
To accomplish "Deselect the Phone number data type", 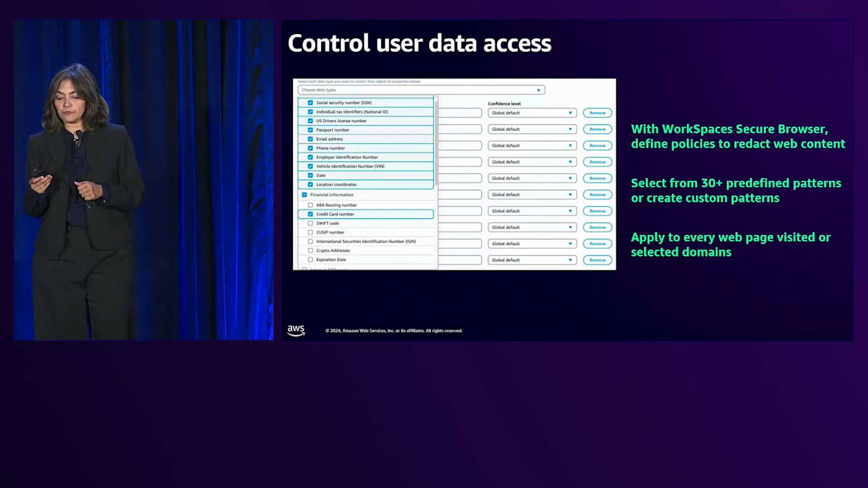I will [x=310, y=148].
